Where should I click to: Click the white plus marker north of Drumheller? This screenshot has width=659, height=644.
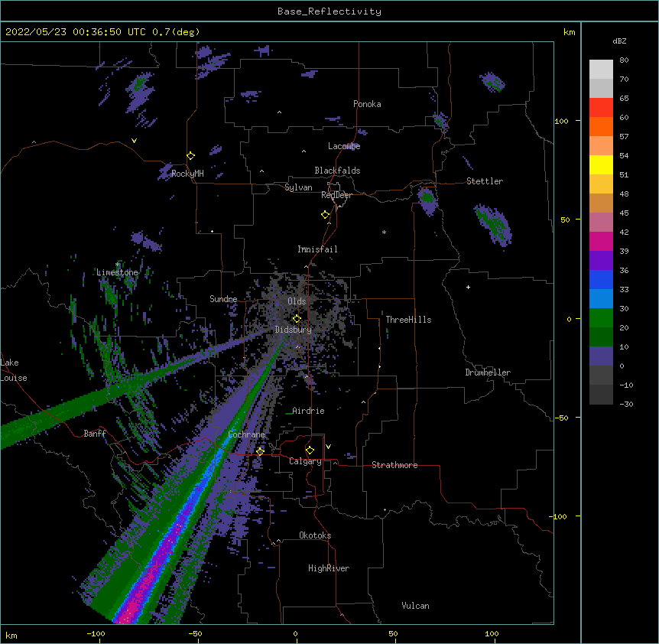[x=468, y=287]
